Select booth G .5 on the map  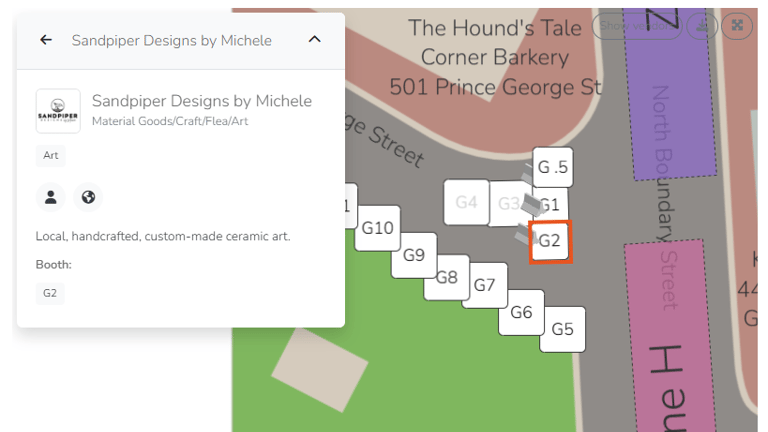click(x=552, y=167)
